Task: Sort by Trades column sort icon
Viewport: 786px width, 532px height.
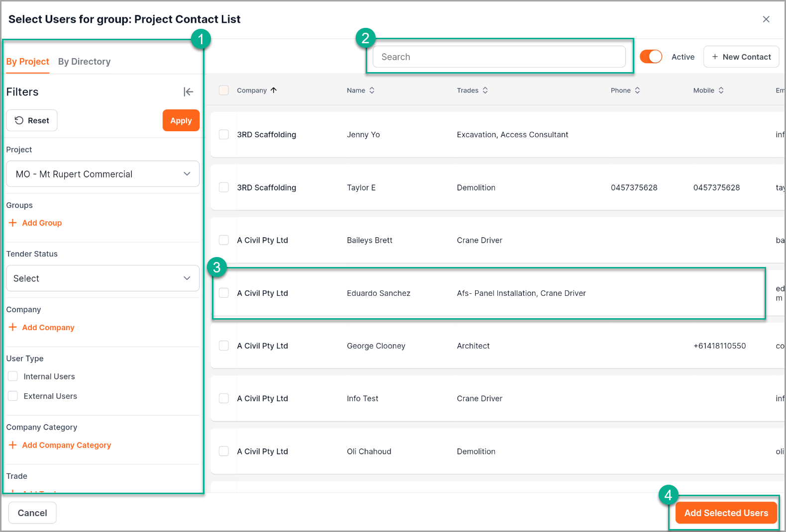Action: tap(485, 90)
